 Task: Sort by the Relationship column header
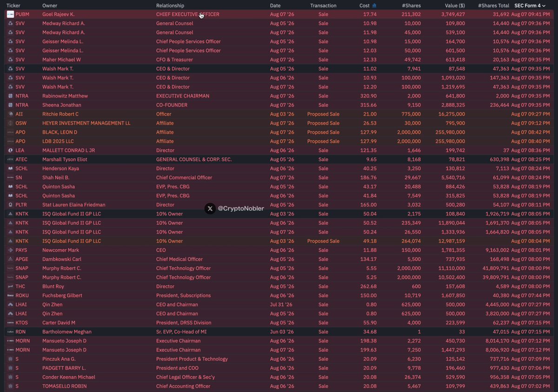coord(170,6)
